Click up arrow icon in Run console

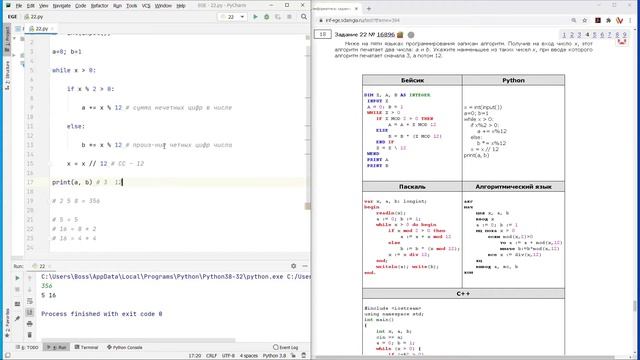[30, 278]
